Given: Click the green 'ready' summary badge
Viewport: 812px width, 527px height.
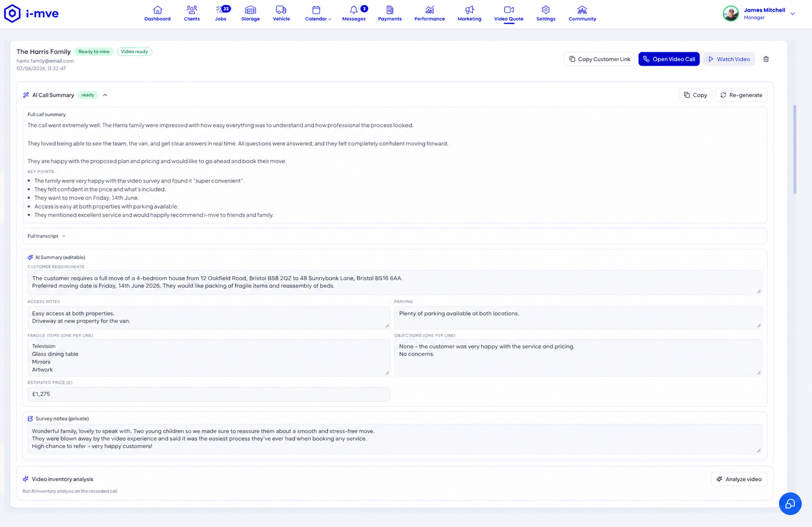Looking at the screenshot, I should coord(88,95).
